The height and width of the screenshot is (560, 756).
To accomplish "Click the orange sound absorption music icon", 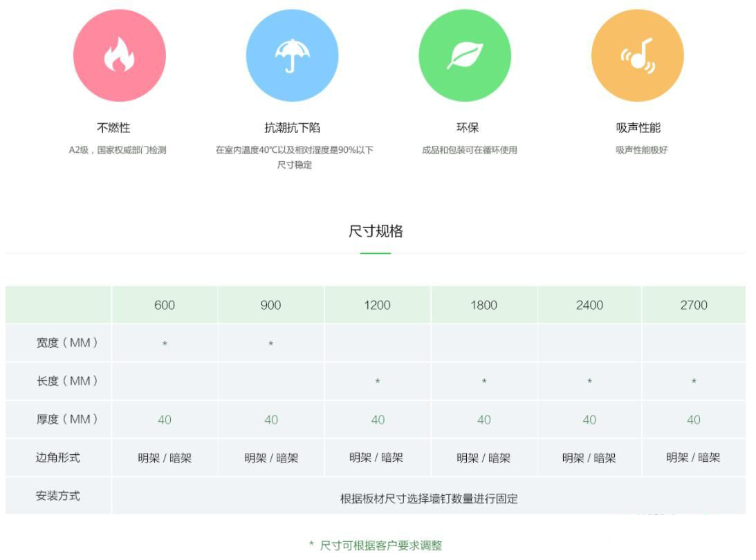I will click(637, 56).
